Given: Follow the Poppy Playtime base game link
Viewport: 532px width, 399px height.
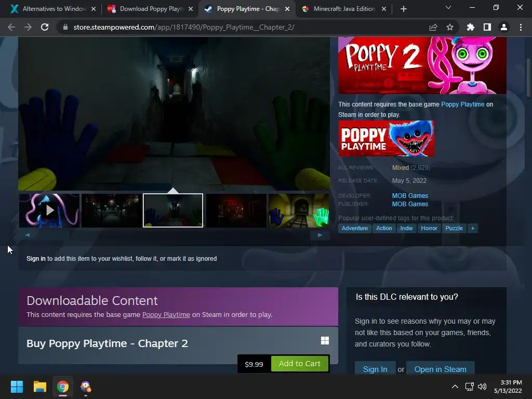Looking at the screenshot, I should pyautogui.click(x=462, y=104).
